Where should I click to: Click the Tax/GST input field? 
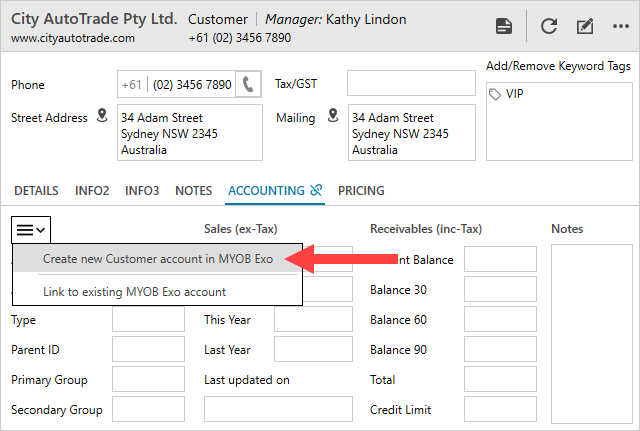tap(408, 85)
